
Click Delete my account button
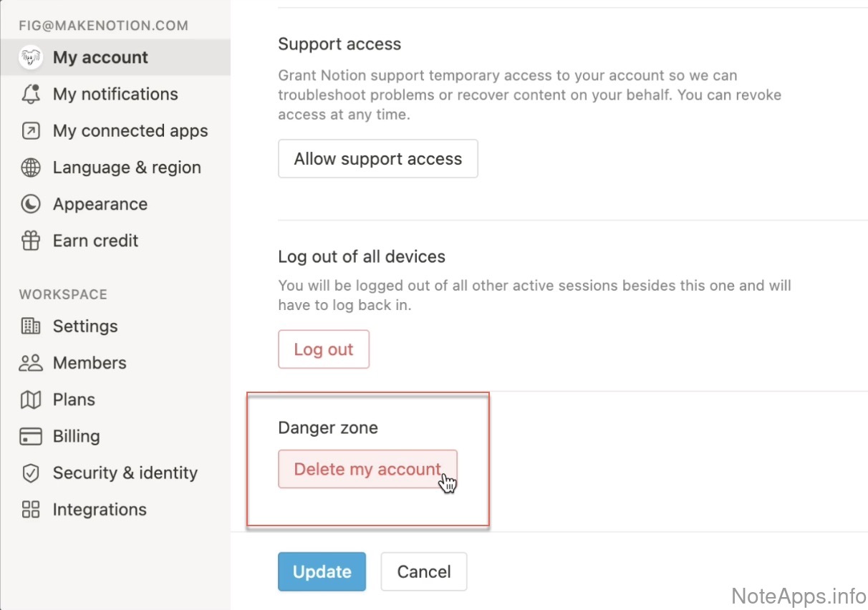point(367,469)
